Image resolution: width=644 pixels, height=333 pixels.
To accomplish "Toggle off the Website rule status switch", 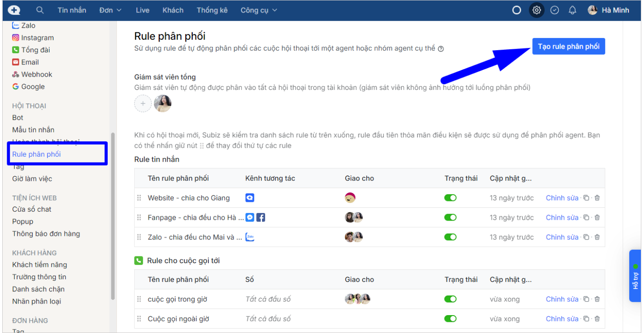I will tap(450, 198).
